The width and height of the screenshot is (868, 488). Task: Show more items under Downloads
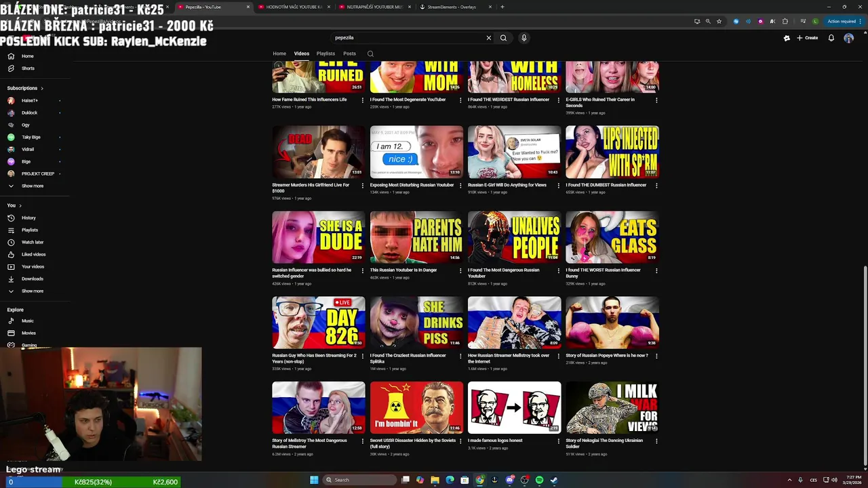[32, 291]
